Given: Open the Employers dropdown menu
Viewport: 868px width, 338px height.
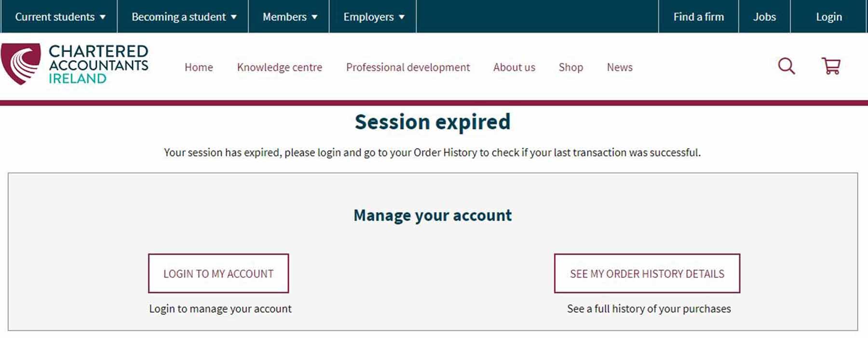Looking at the screenshot, I should click(x=373, y=17).
